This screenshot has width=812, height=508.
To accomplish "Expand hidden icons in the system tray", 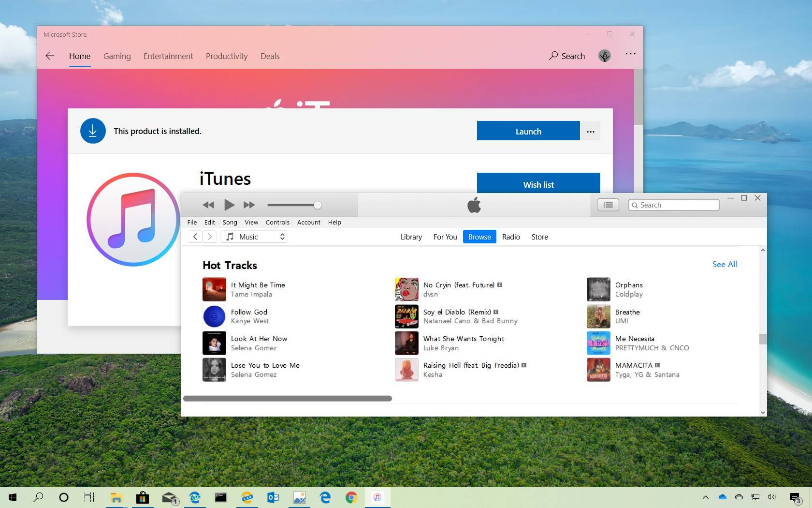I will pyautogui.click(x=705, y=497).
